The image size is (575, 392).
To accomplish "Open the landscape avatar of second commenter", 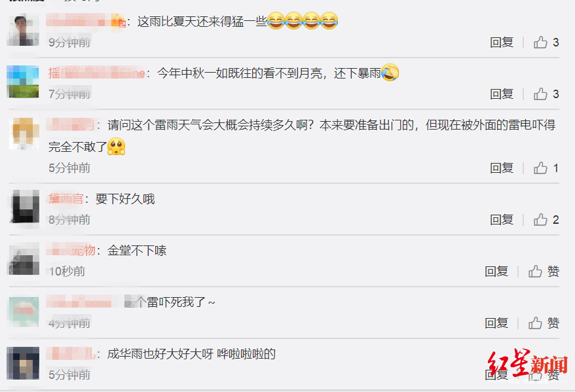I will pyautogui.click(x=23, y=82).
